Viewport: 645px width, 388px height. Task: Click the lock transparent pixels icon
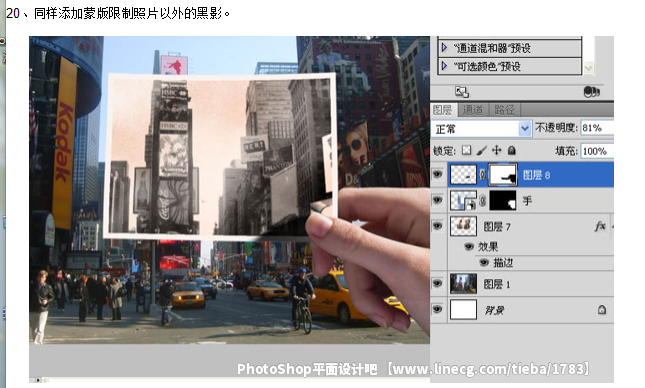[x=466, y=150]
